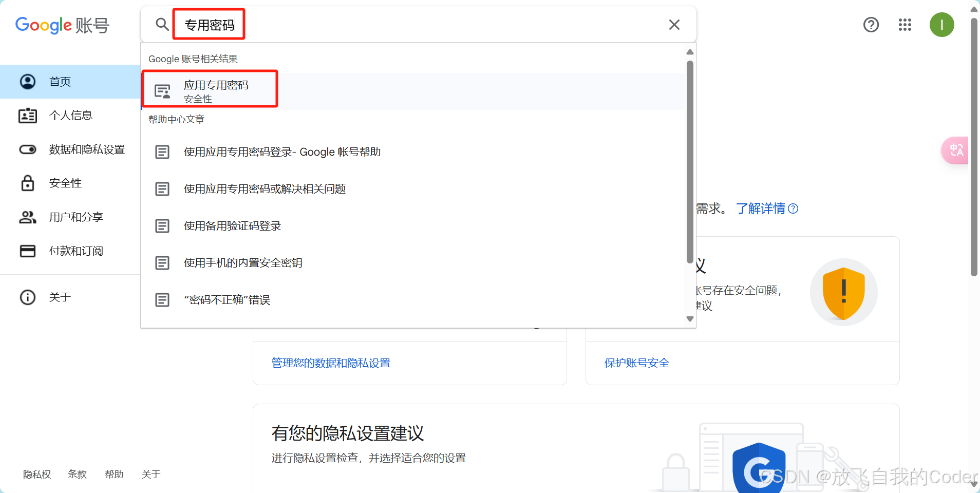Open 用户和分享 in the sidebar
Viewport: 980px width, 493px height.
tap(70, 217)
